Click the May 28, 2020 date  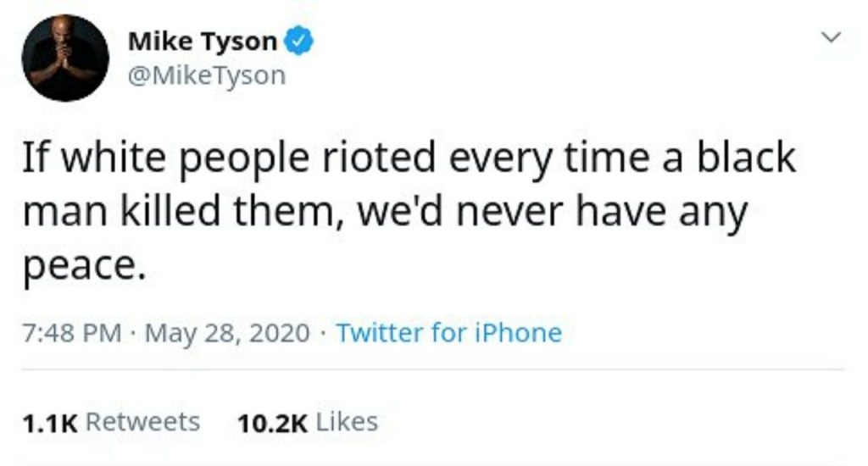[227, 332]
